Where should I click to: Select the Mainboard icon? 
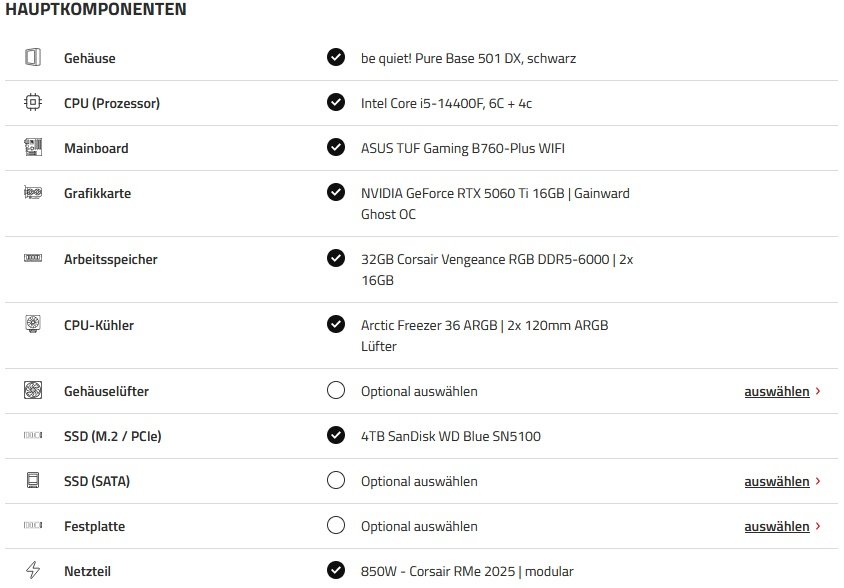(33, 147)
